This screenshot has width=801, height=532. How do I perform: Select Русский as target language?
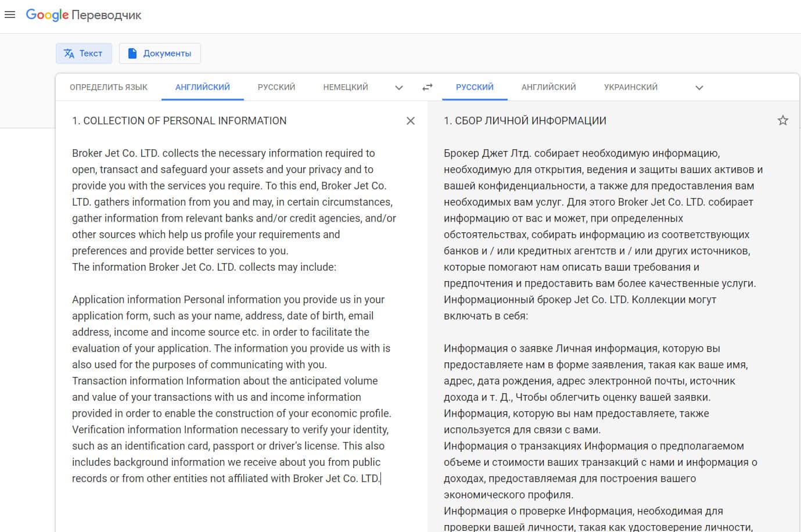[475, 87]
